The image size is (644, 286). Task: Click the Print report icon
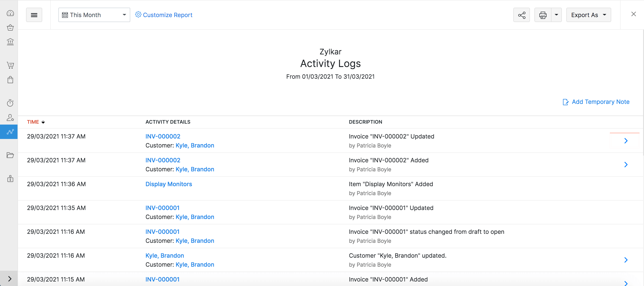click(x=543, y=15)
